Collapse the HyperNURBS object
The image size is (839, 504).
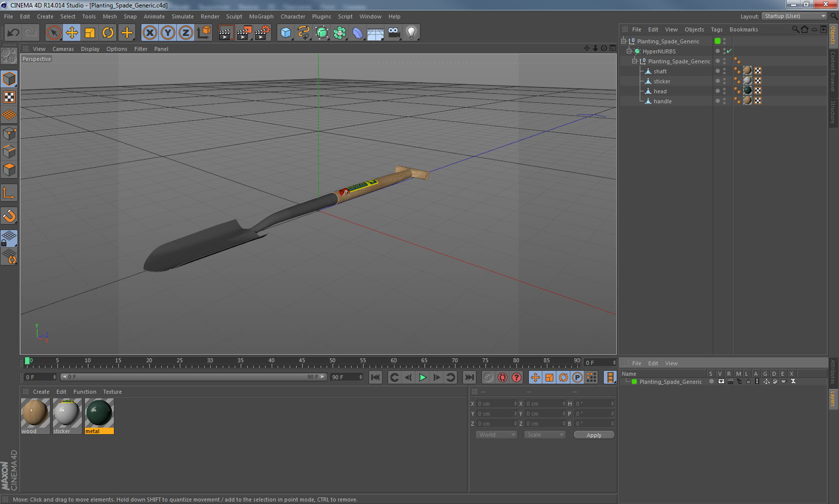tap(629, 51)
